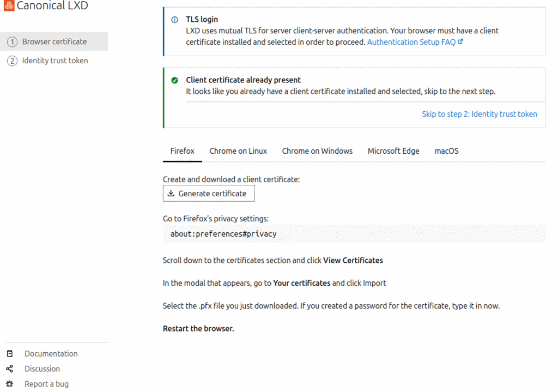558x392 pixels.
Task: Switch to the Chrome on Windows tab
Action: pos(317,151)
